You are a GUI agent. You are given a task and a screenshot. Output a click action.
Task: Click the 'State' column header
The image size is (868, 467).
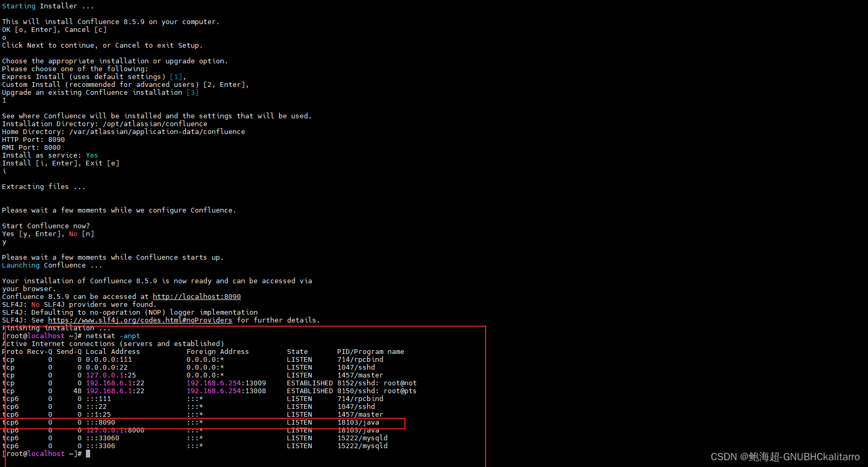[x=298, y=351]
